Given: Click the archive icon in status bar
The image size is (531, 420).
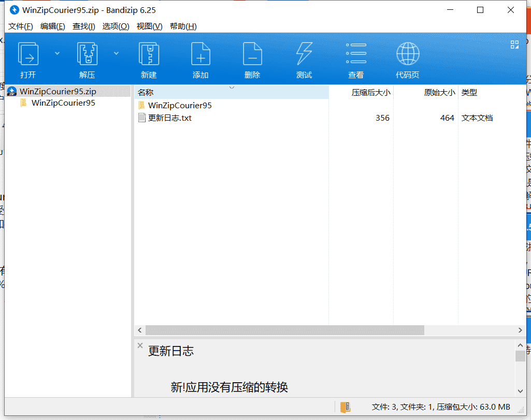Looking at the screenshot, I should 345,407.
